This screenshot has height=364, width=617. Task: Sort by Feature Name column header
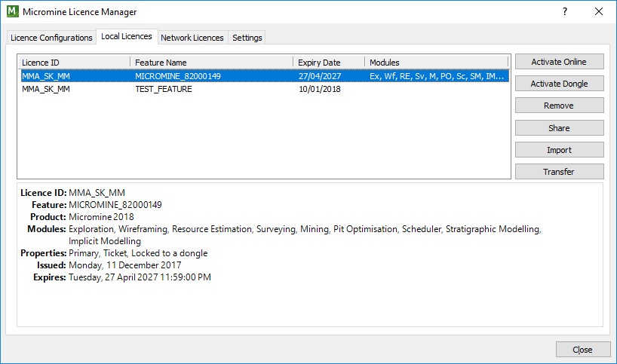(x=212, y=63)
